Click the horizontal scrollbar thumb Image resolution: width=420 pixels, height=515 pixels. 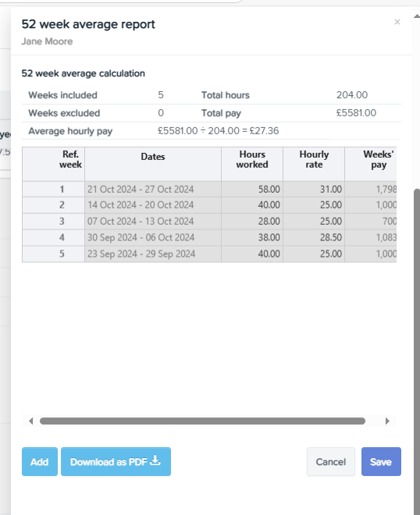tap(202, 421)
